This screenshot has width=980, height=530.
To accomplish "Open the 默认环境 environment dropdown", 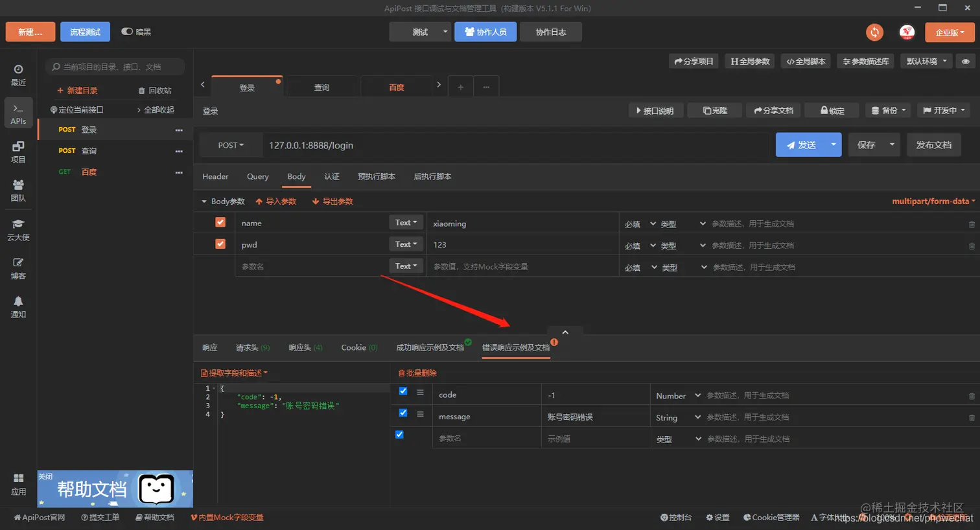I will pos(926,62).
